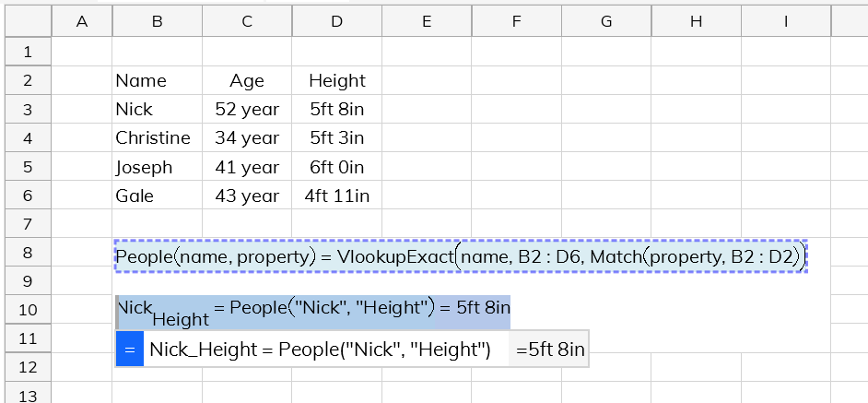Click the Age header cell
868x403 pixels.
(x=247, y=81)
